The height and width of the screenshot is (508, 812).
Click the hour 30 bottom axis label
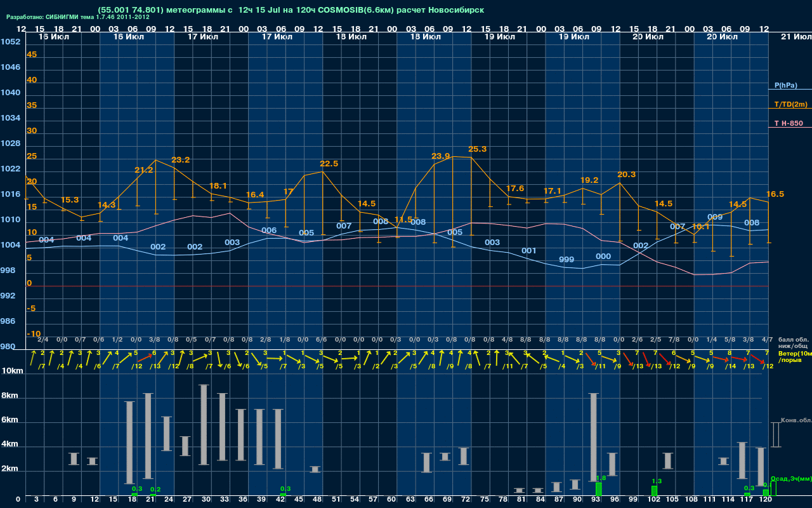coord(206,500)
